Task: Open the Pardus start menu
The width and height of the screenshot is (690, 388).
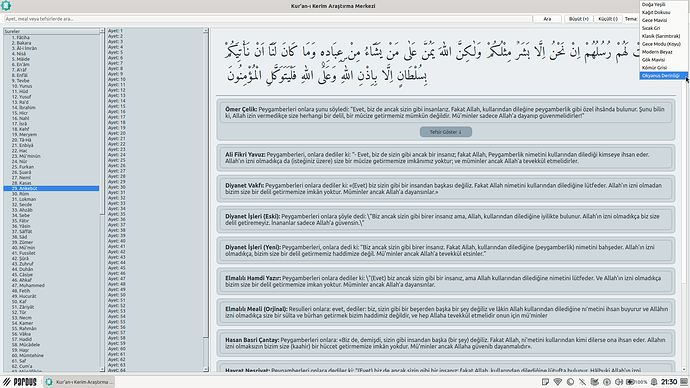Action: coord(19,382)
